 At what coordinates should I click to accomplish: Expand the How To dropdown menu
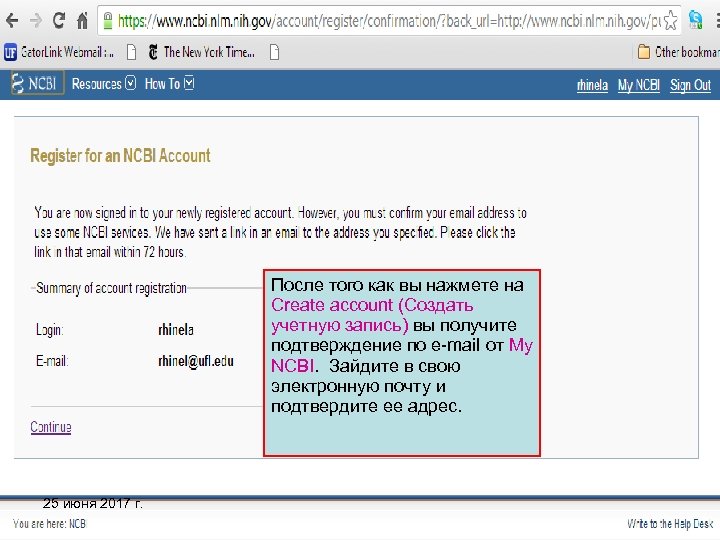(x=169, y=84)
